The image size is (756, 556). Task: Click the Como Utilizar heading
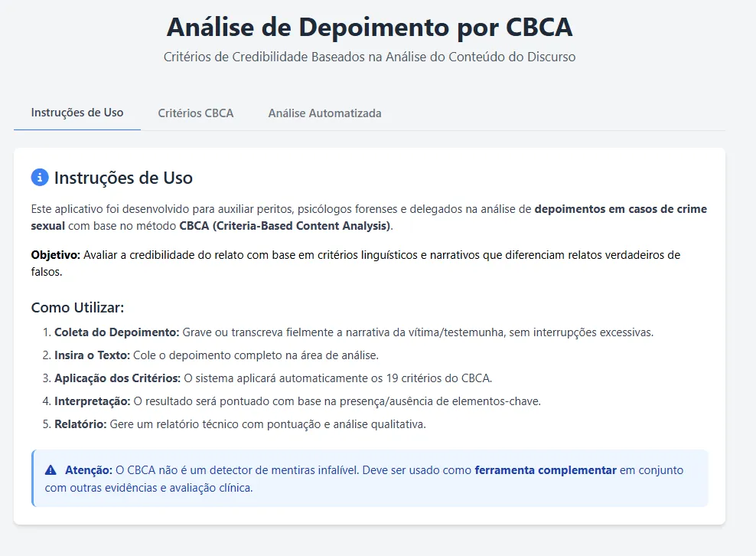click(x=77, y=307)
